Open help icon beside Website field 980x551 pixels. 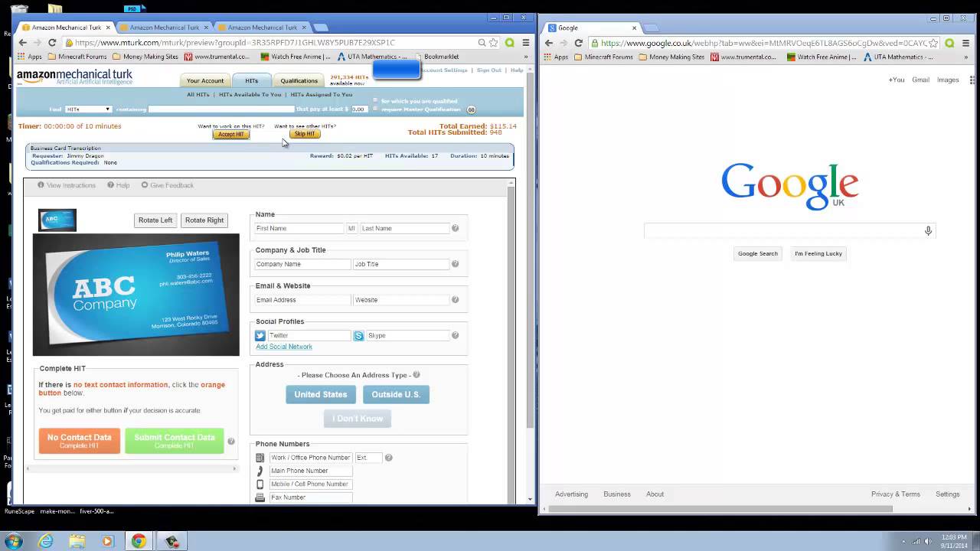(x=455, y=300)
